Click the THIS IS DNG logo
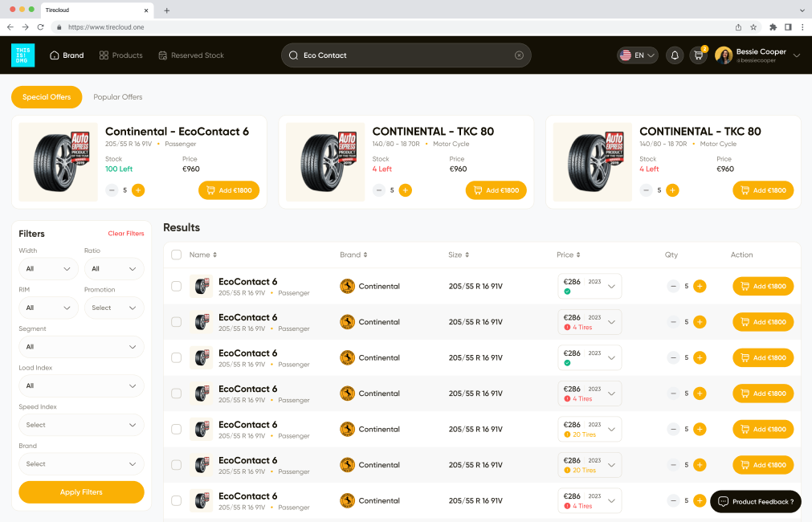The width and height of the screenshot is (812, 522). pyautogui.click(x=22, y=55)
